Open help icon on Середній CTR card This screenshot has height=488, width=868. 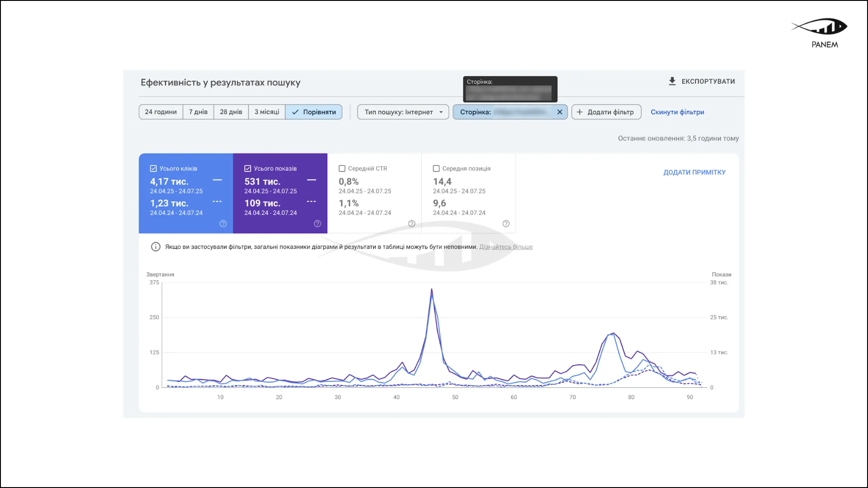(411, 224)
